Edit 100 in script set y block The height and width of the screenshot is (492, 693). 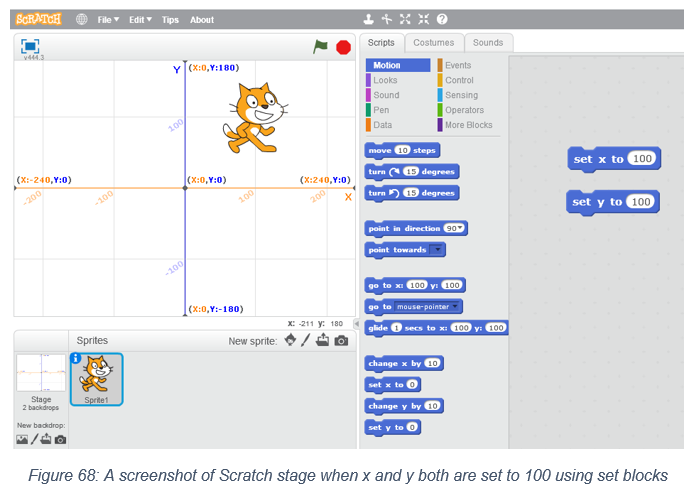pos(640,202)
